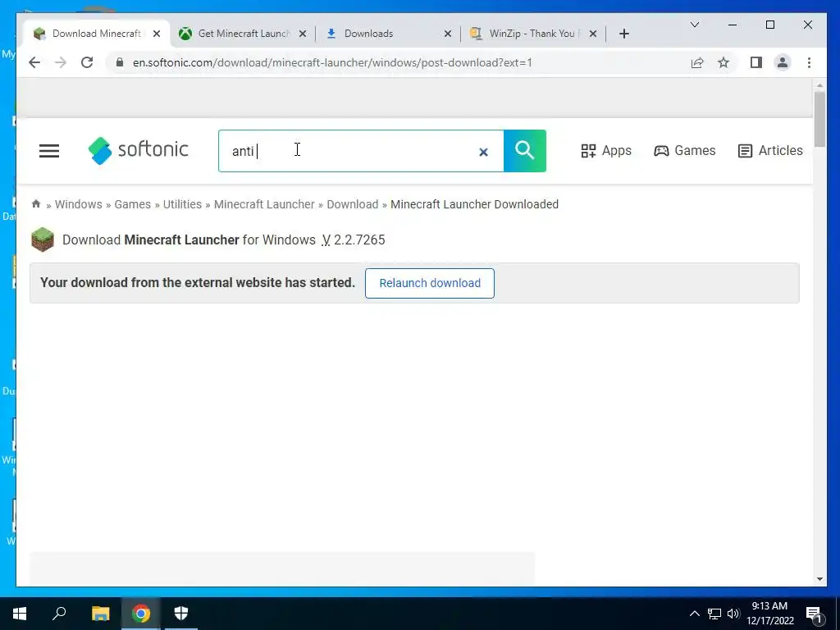This screenshot has height=630, width=840.
Task: Share this page icon
Action: point(697,62)
